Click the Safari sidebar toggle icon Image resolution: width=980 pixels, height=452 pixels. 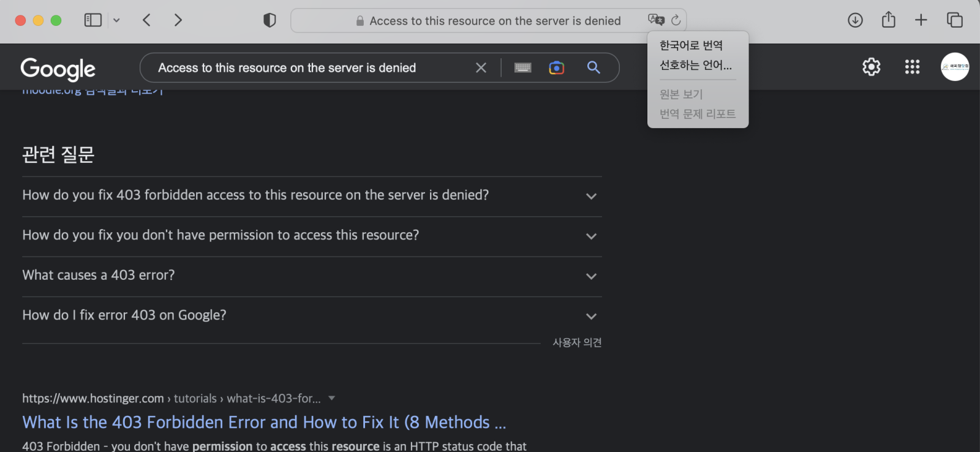[x=92, y=20]
